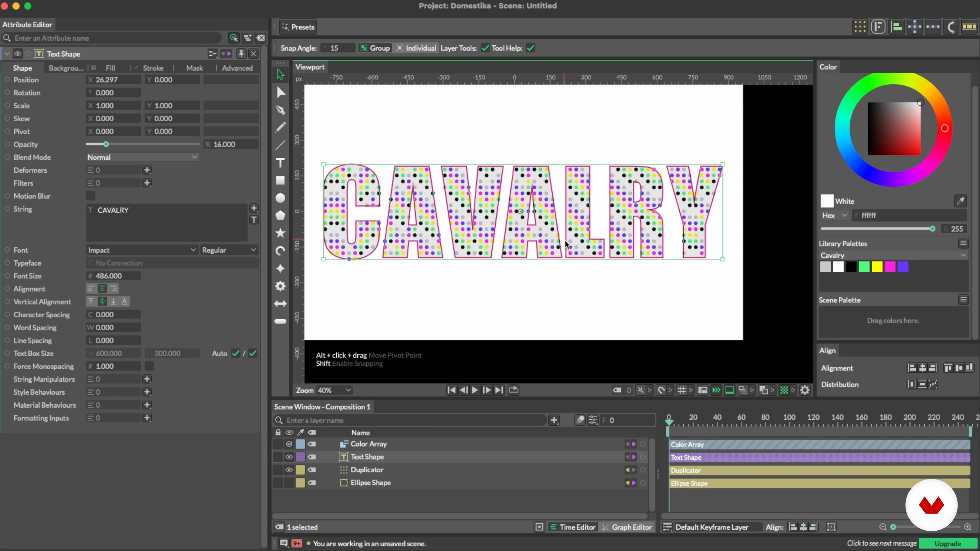Toggle visibility of Text Shape layer
Screen dimensions: 980x551
coord(289,457)
